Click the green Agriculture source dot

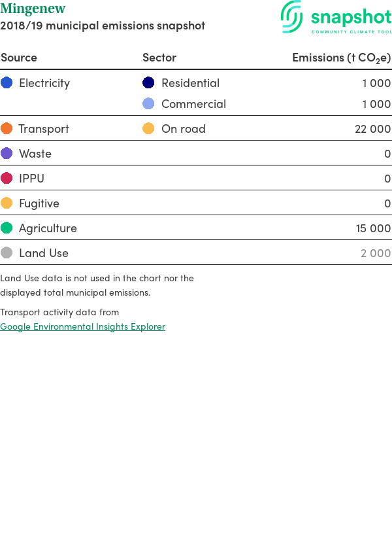pyautogui.click(x=7, y=228)
